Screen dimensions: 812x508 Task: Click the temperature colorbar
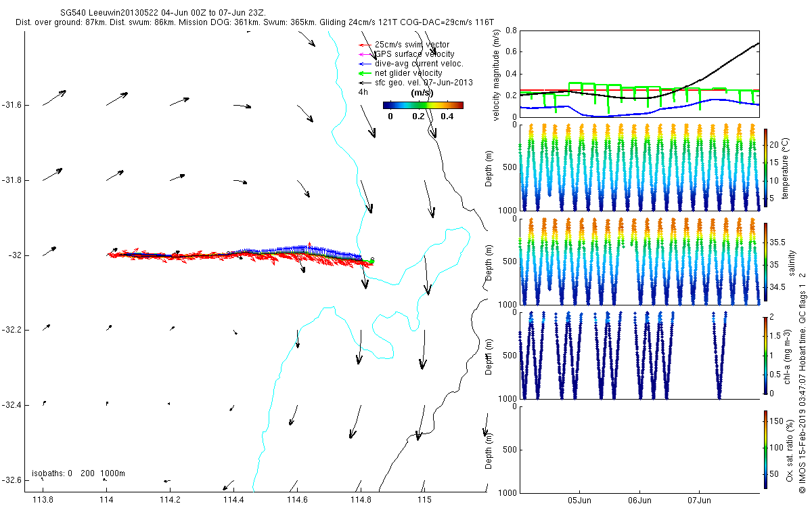point(765,169)
